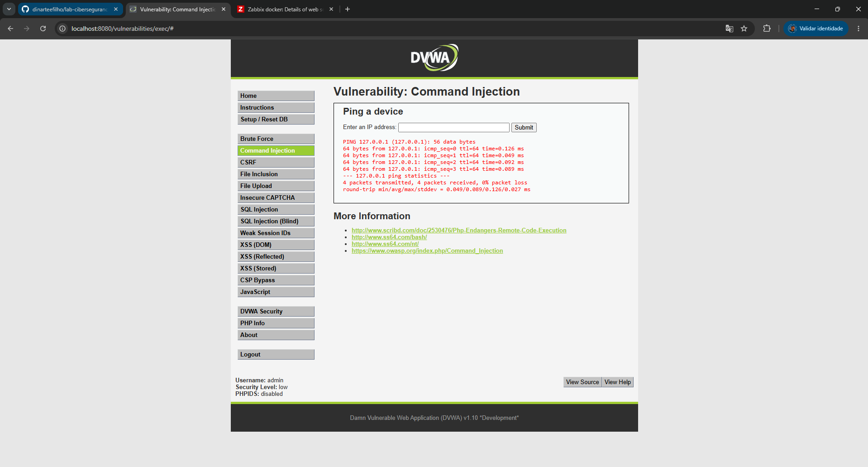Open DVWA Security settings

(276, 311)
